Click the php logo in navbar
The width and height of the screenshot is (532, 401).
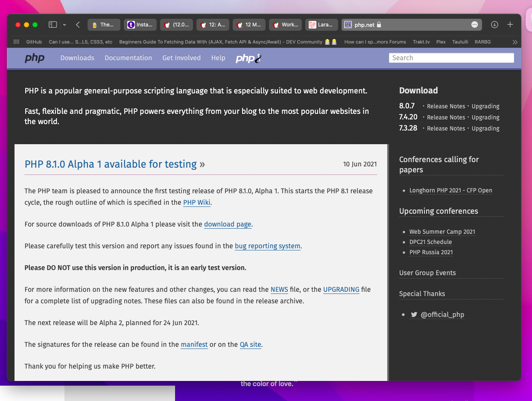point(35,58)
